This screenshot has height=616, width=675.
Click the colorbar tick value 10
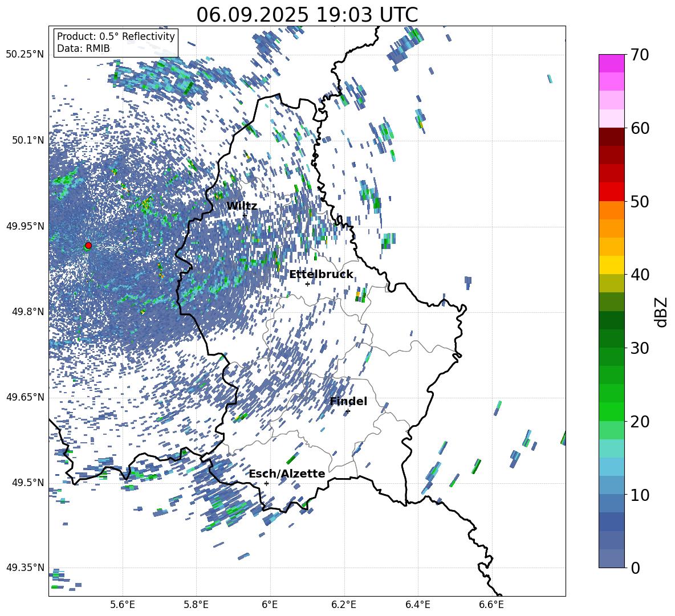pos(640,495)
